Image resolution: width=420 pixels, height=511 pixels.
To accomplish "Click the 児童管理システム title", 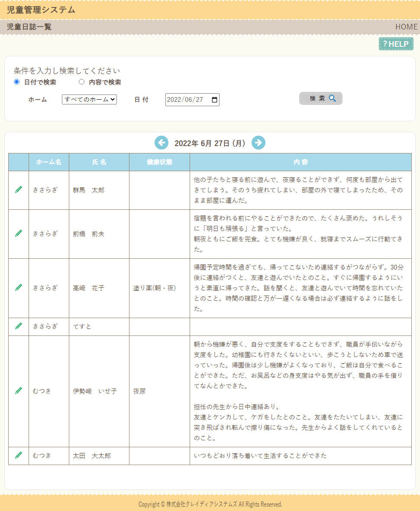I will (41, 10).
